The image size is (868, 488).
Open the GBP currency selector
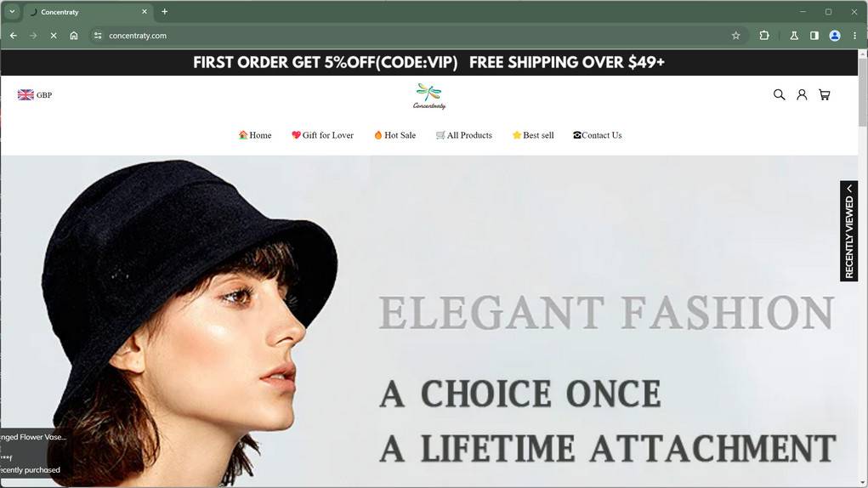click(x=34, y=94)
